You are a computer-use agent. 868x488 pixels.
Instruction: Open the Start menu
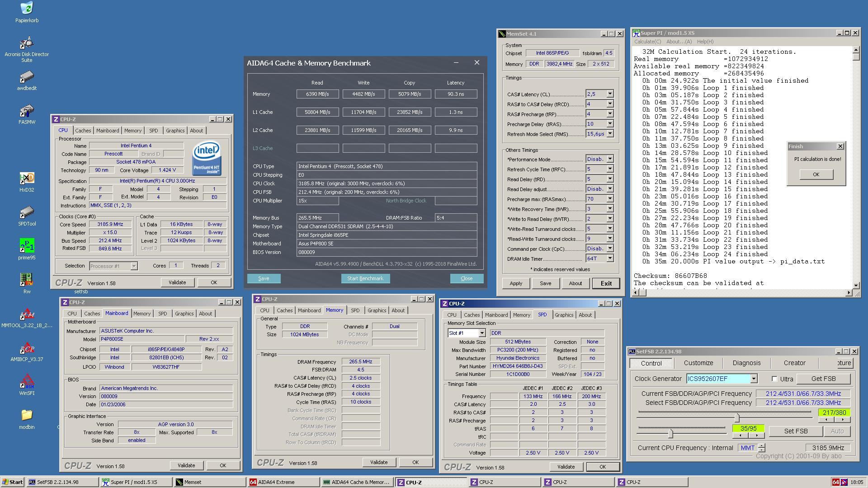pyautogui.click(x=12, y=482)
